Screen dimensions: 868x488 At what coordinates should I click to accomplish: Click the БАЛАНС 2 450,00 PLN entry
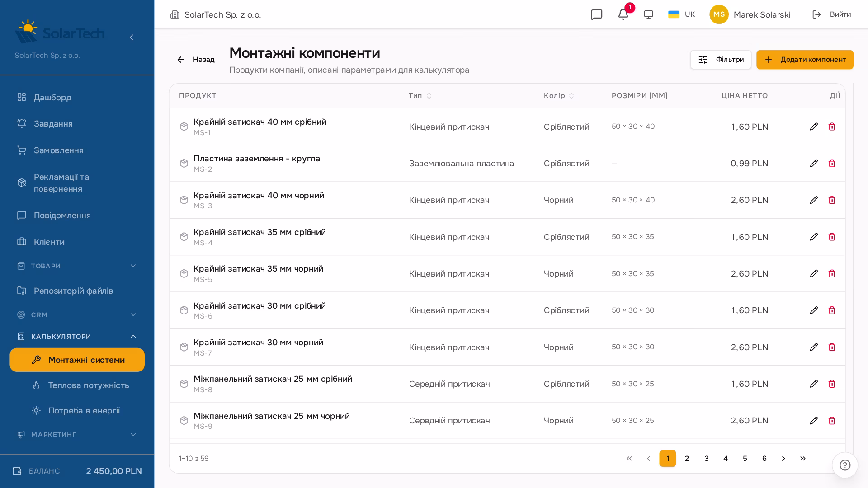pyautogui.click(x=77, y=471)
